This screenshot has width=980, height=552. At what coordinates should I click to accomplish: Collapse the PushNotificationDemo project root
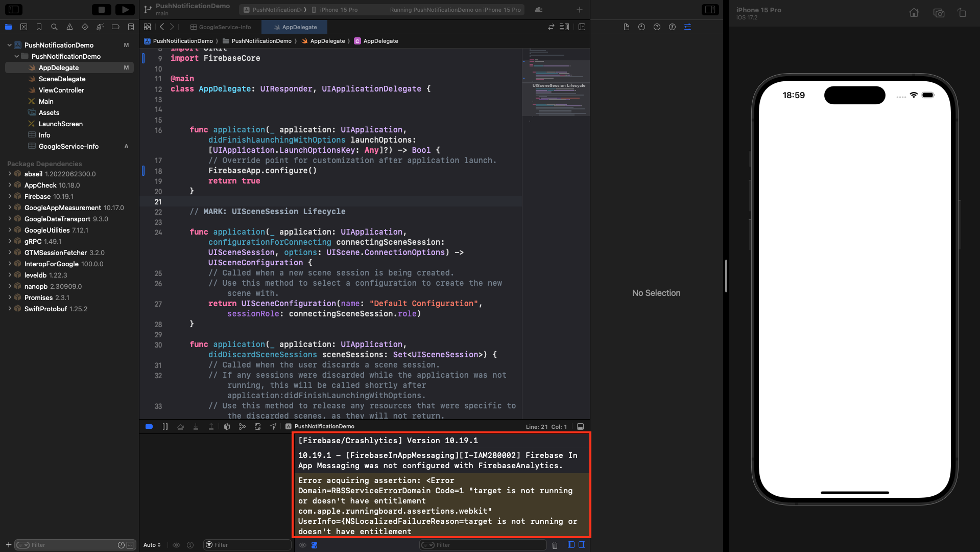(9, 45)
